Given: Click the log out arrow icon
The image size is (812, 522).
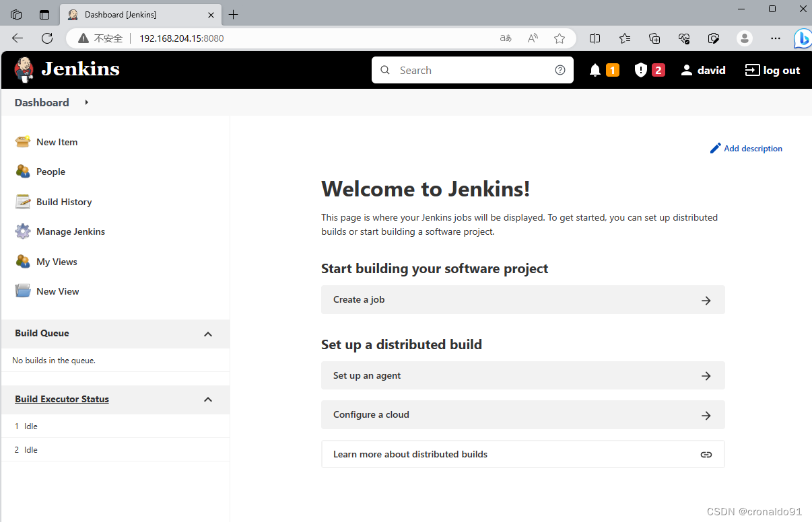Looking at the screenshot, I should 752,70.
